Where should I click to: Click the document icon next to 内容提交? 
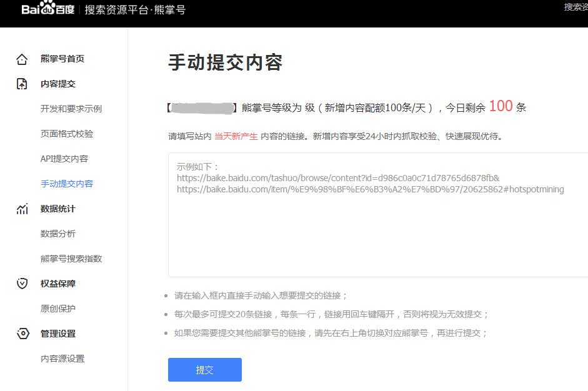pos(21,83)
